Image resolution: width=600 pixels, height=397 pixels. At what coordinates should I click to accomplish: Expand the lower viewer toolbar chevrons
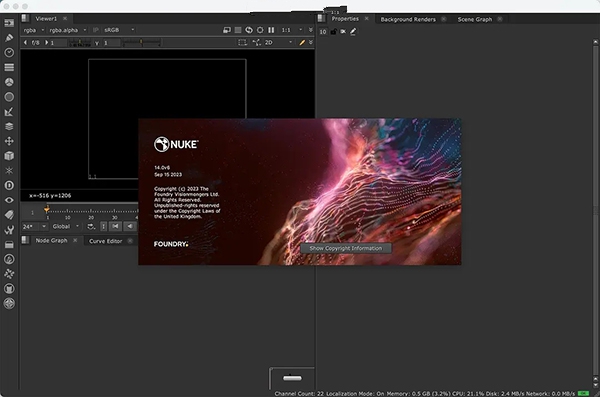(311, 42)
